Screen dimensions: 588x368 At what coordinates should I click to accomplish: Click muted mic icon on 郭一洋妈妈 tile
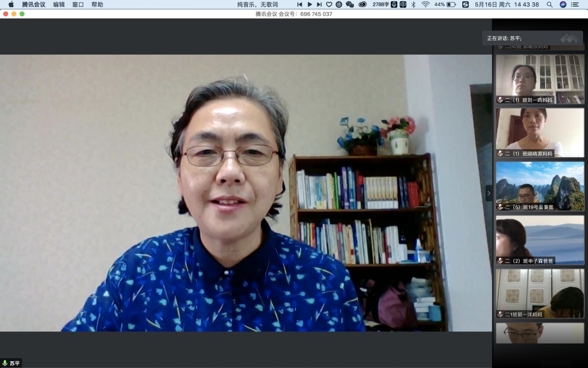coord(500,314)
